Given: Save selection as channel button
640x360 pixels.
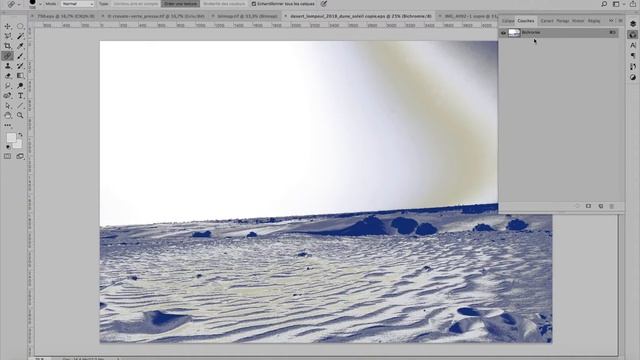Looking at the screenshot, I should [x=589, y=206].
